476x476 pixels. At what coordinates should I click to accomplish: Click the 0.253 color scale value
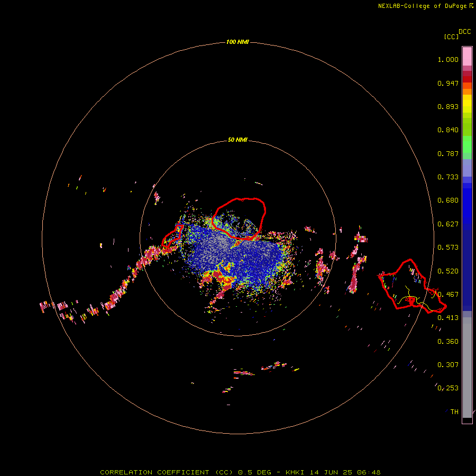point(448,388)
